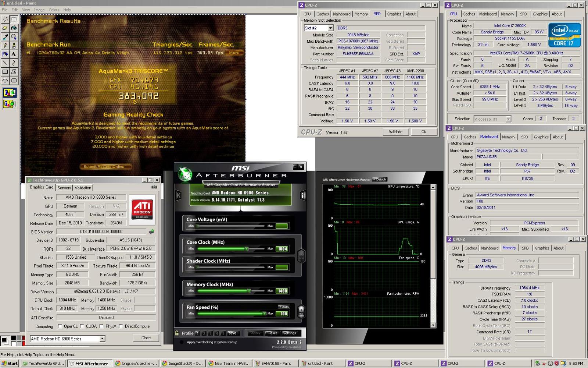Toggle the fan speed Auto button

[284, 307]
